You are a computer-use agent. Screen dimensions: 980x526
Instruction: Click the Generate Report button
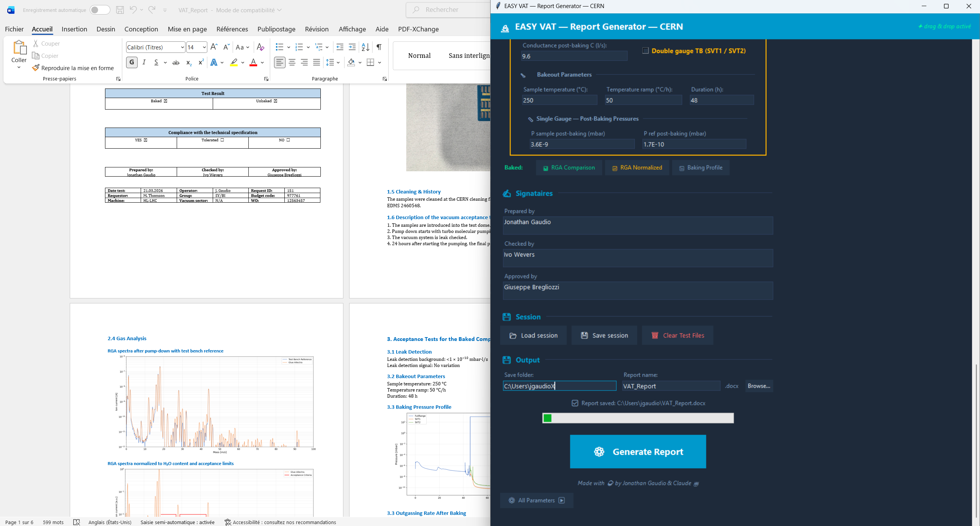pos(638,452)
